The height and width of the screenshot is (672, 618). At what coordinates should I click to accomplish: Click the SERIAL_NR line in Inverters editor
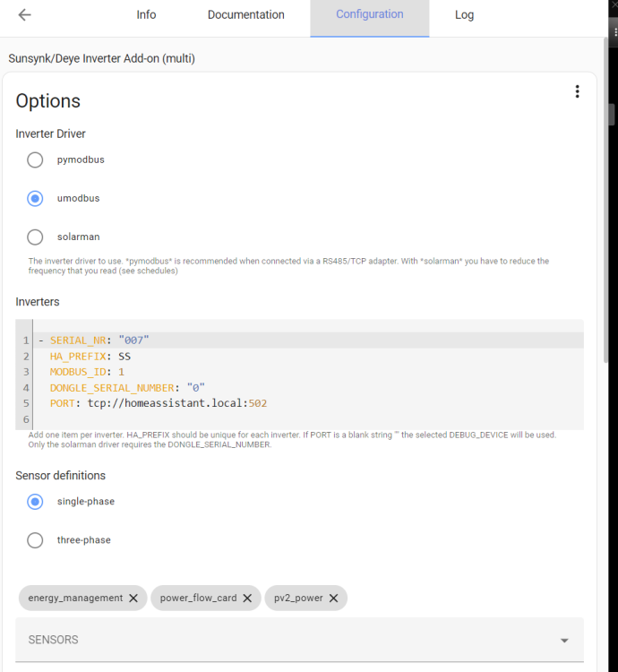[x=308, y=340]
